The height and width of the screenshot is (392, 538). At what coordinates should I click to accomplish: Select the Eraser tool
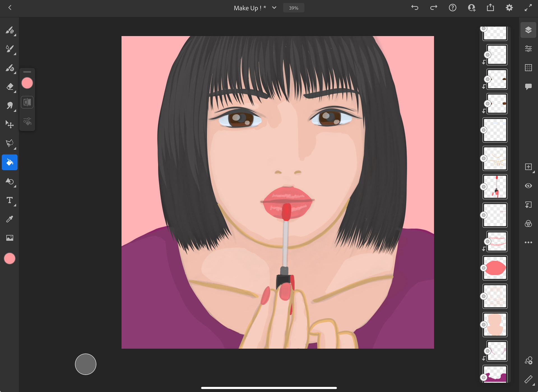10,87
